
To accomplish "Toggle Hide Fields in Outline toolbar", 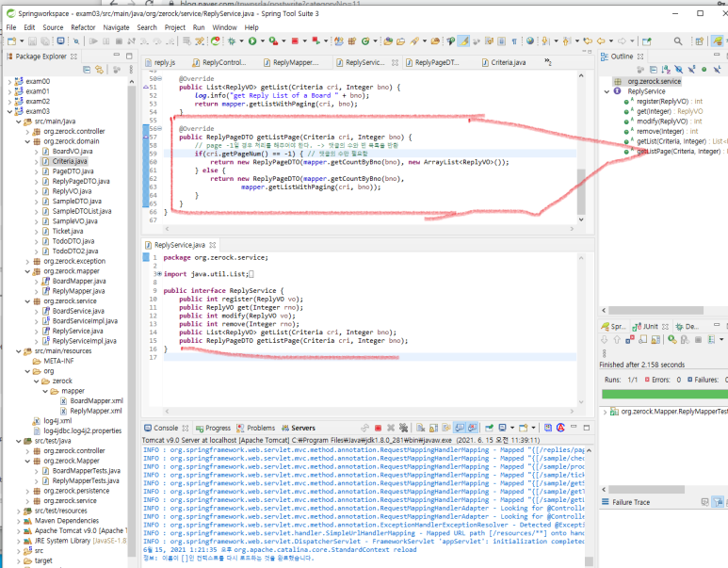I will tap(679, 70).
